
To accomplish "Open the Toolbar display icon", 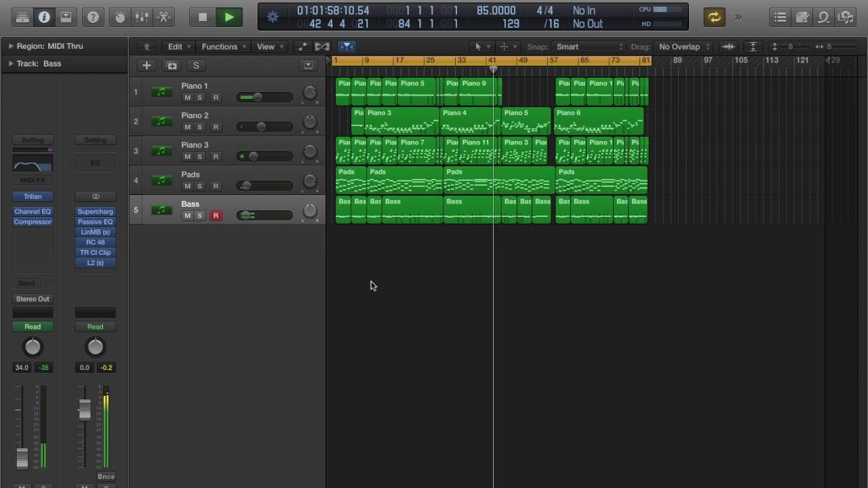I will click(66, 18).
